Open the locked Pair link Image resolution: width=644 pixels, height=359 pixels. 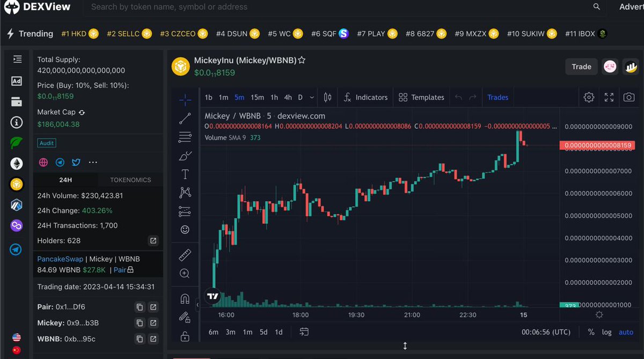coord(123,270)
